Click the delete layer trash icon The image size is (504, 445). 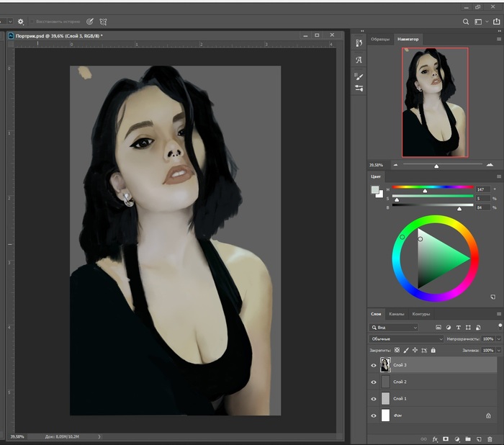[490, 439]
